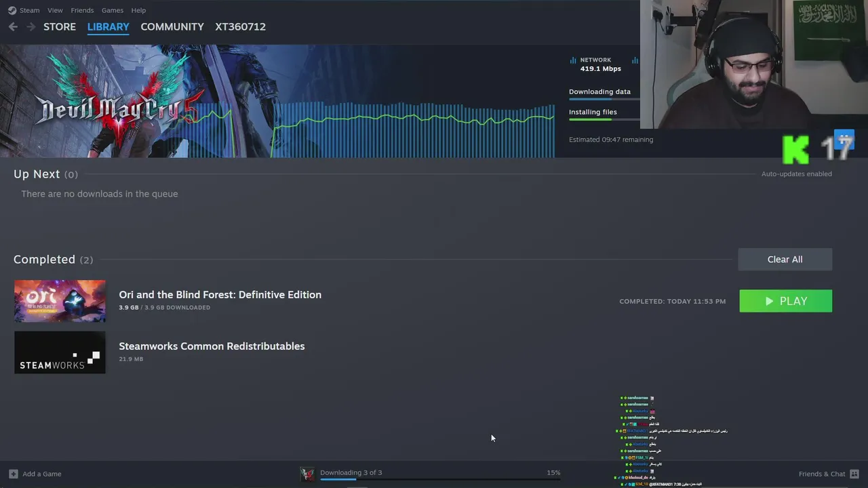Viewport: 868px width, 488px height.
Task: Play Ori and the Blind Forest
Action: tap(785, 301)
